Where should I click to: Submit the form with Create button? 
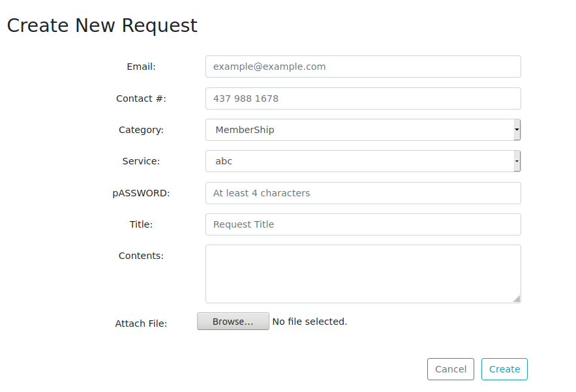[x=504, y=369]
